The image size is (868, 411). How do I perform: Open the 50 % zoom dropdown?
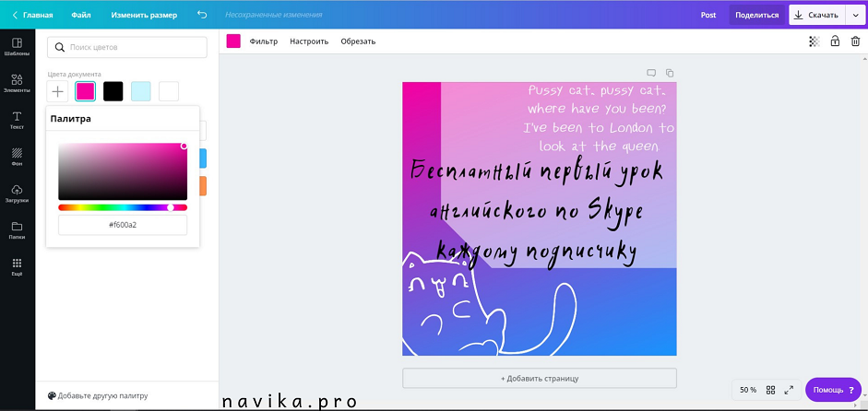pyautogui.click(x=748, y=390)
